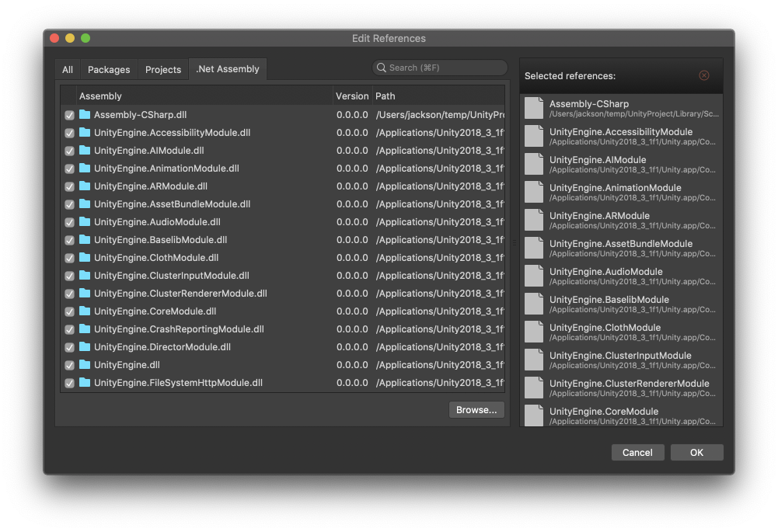778x532 pixels.
Task: Switch to the Packages tab
Action: tap(109, 70)
